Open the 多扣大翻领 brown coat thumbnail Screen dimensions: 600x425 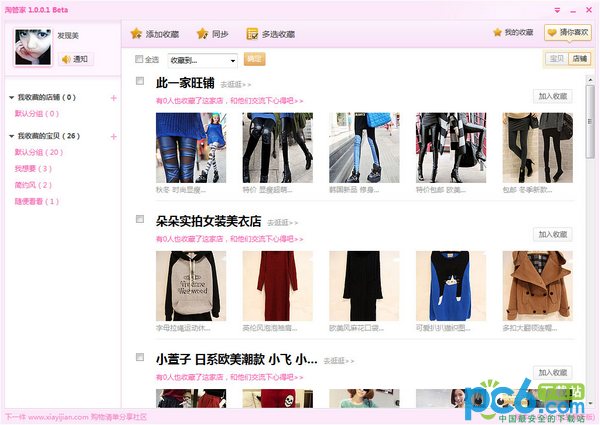538,286
